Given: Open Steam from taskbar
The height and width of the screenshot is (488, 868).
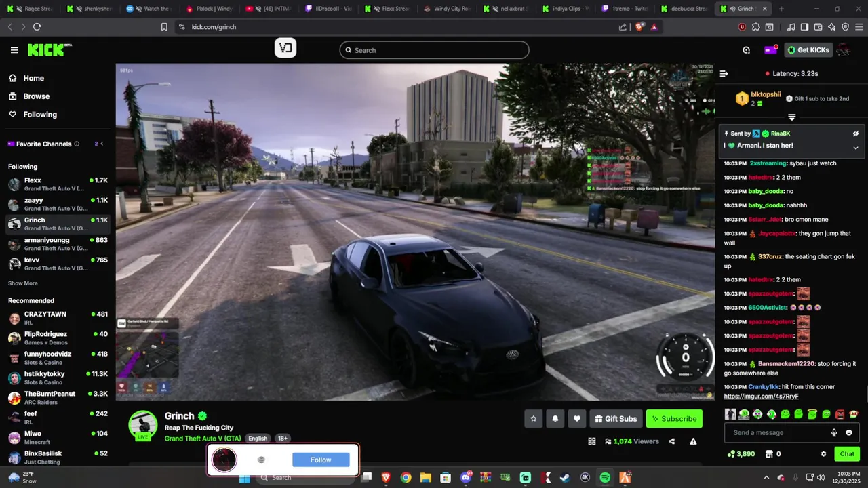Looking at the screenshot, I should [x=564, y=478].
